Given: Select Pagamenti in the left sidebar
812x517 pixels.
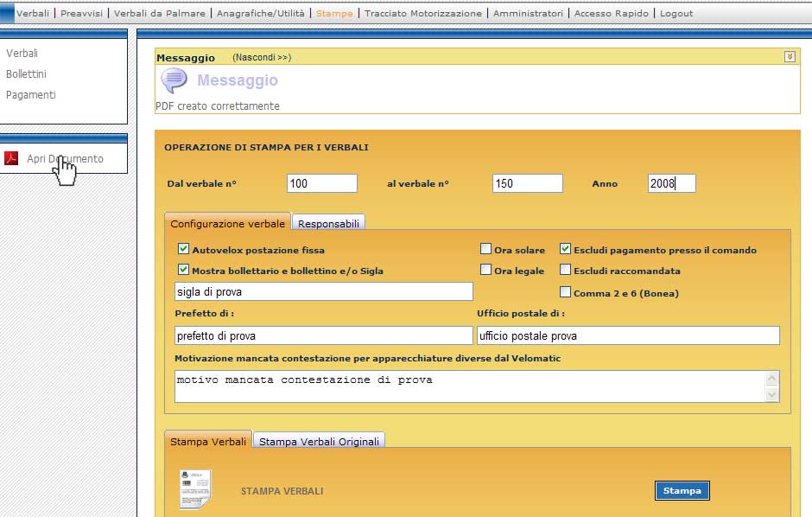Looking at the screenshot, I should (30, 95).
